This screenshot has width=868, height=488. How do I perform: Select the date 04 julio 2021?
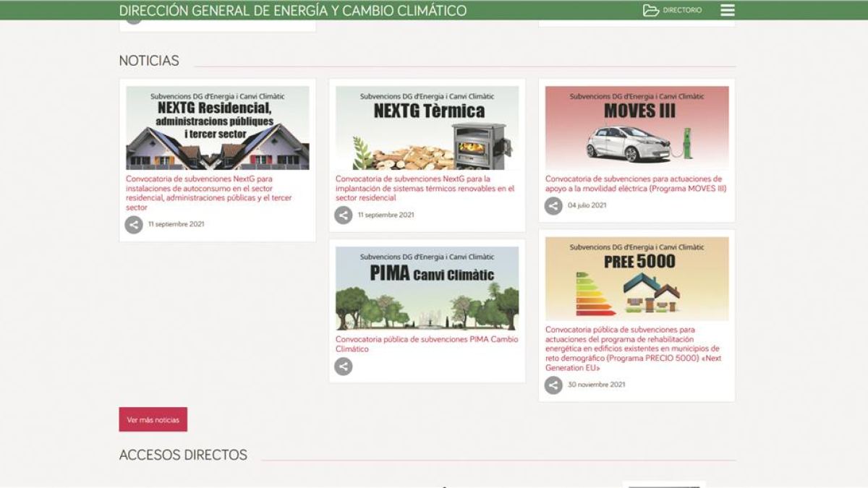tap(587, 205)
